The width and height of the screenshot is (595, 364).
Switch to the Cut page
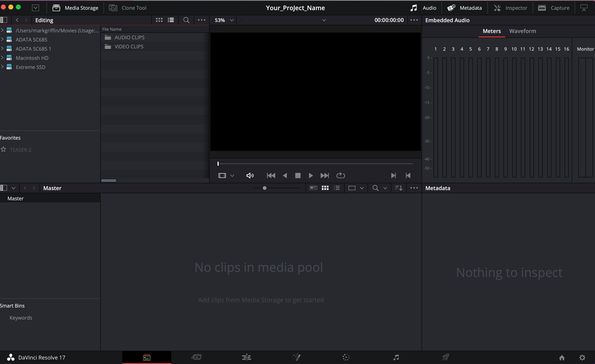coord(196,357)
